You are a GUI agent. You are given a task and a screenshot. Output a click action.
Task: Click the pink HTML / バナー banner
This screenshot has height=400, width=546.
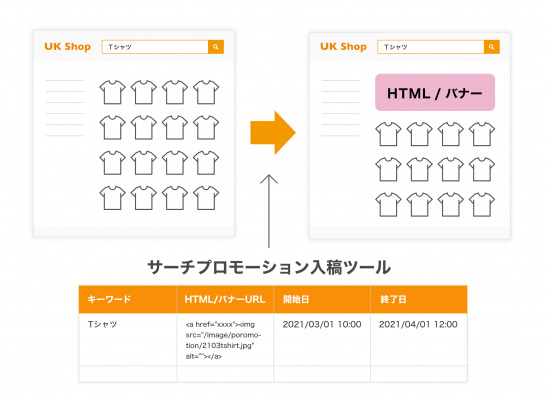435,93
